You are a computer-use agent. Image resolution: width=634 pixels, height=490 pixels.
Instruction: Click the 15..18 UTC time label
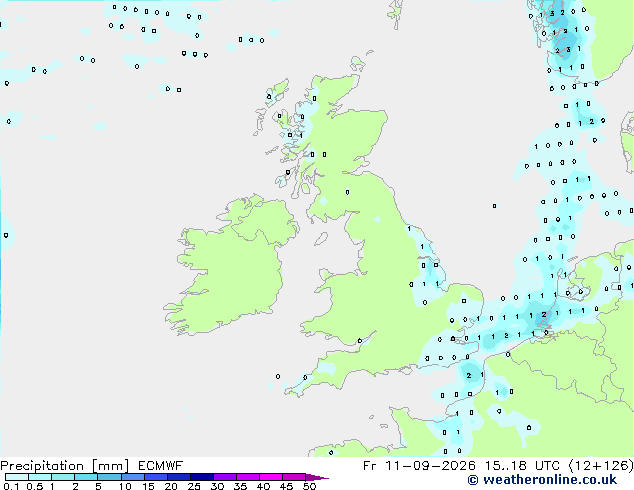pos(523,466)
